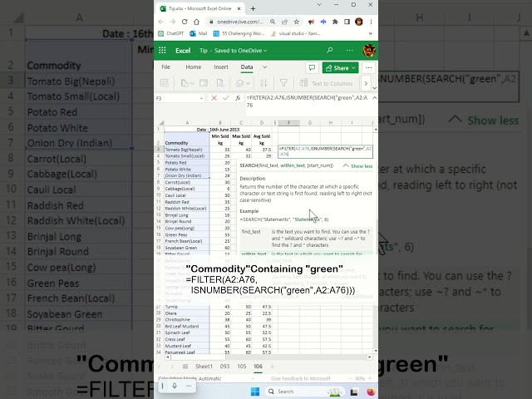Cancel formula with the red X
Viewport: 532px width, 399px height.
[214, 98]
